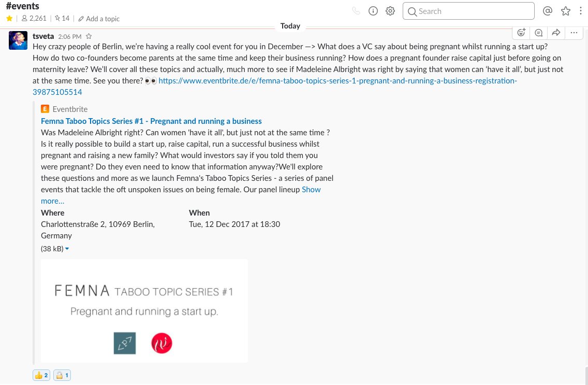The height and width of the screenshot is (385, 588).
Task: Open the Femna Taboo Topics Series title link
Action: (x=151, y=121)
